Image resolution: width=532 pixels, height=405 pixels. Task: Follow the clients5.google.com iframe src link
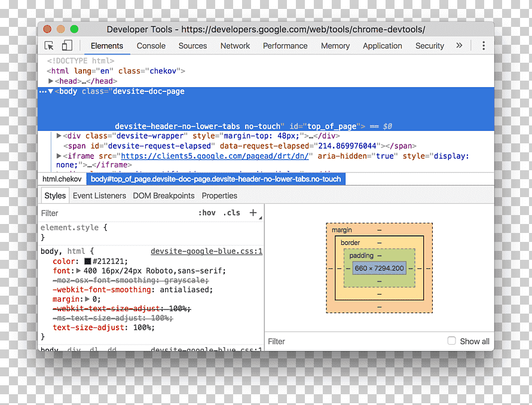[x=215, y=156]
